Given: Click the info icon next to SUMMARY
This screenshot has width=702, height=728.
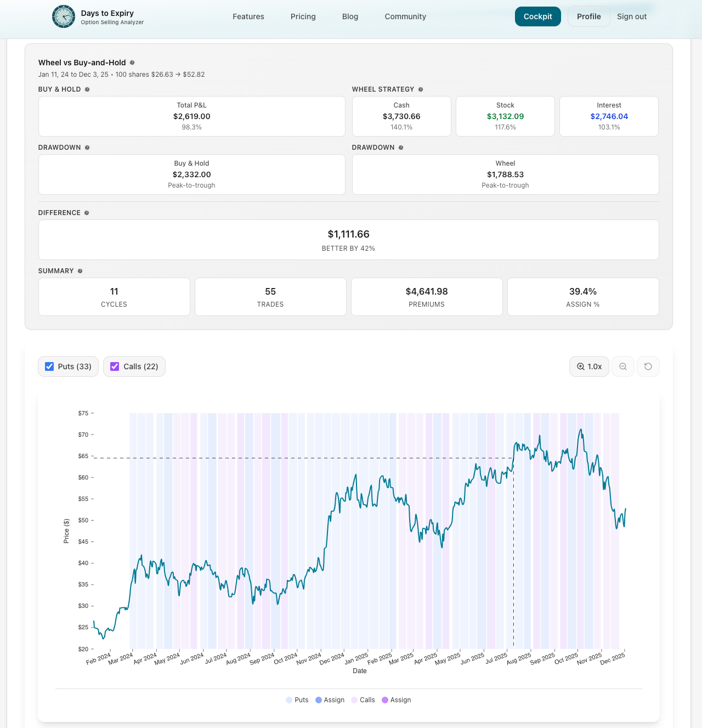Looking at the screenshot, I should click(81, 270).
